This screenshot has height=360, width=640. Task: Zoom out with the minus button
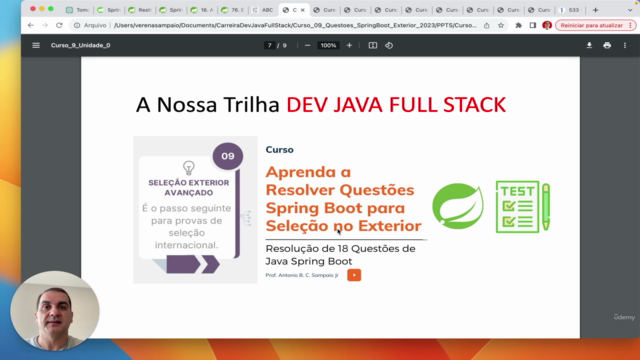click(308, 45)
